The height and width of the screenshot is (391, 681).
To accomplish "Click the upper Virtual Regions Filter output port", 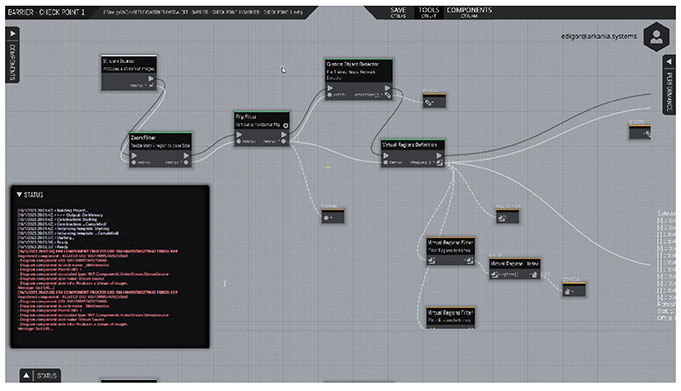I will [x=469, y=261].
